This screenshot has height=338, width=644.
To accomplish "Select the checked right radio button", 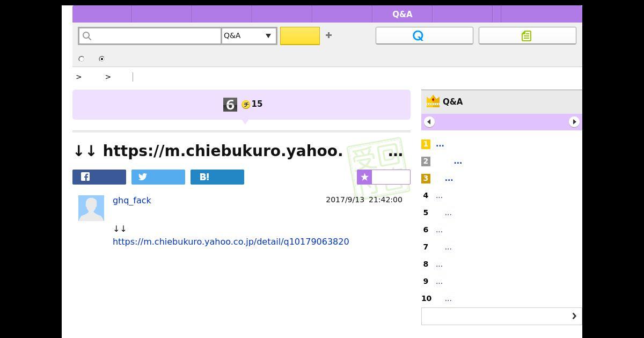I will [x=101, y=59].
